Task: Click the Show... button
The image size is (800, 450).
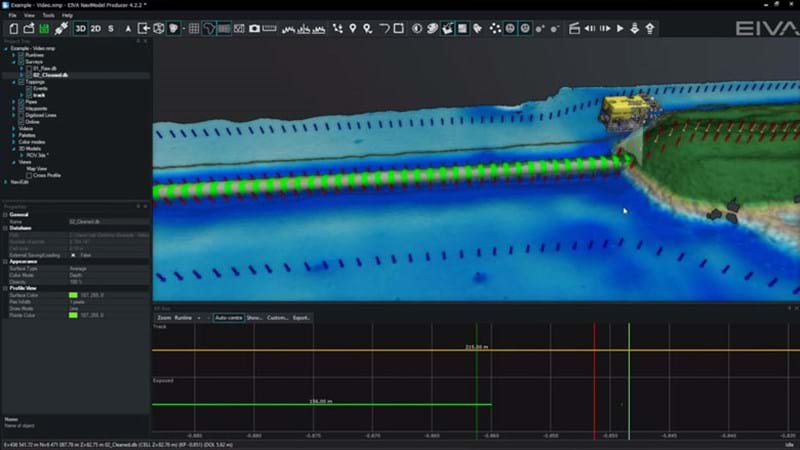Action: point(254,318)
